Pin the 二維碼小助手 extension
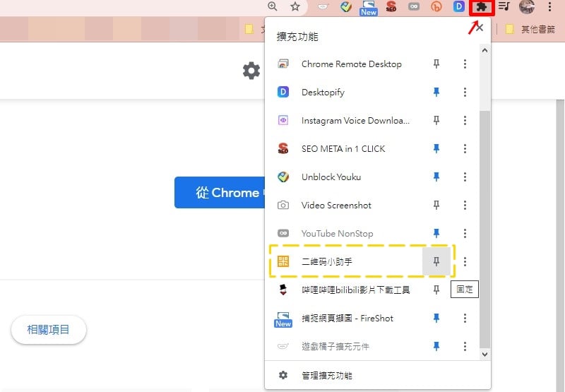Screen dimensions: 565x392 coord(436,261)
